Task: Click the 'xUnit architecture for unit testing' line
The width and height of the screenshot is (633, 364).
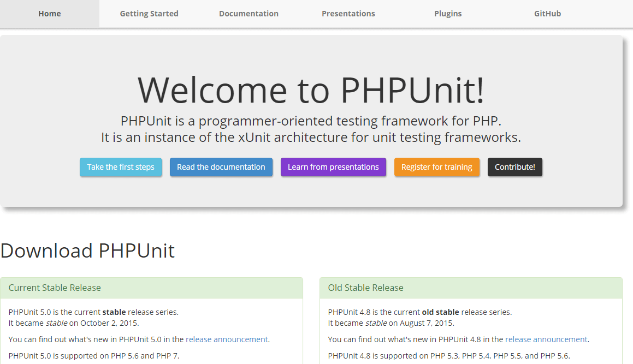Action: 311,138
